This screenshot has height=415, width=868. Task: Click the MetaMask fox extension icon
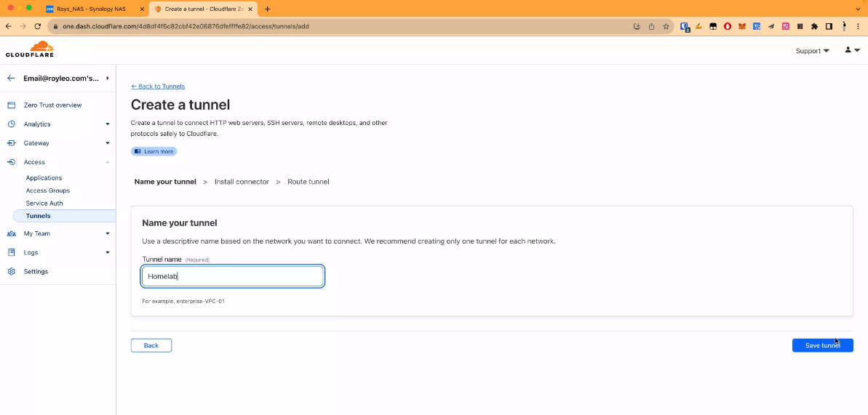[742, 26]
